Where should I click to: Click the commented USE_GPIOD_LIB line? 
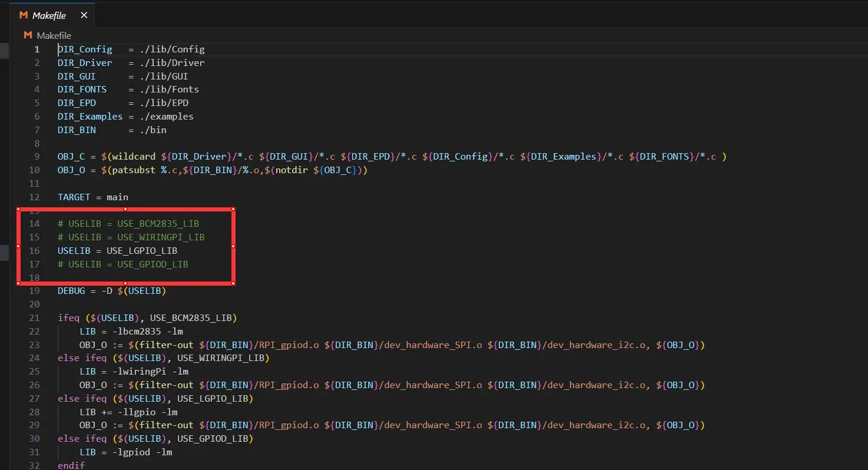122,264
